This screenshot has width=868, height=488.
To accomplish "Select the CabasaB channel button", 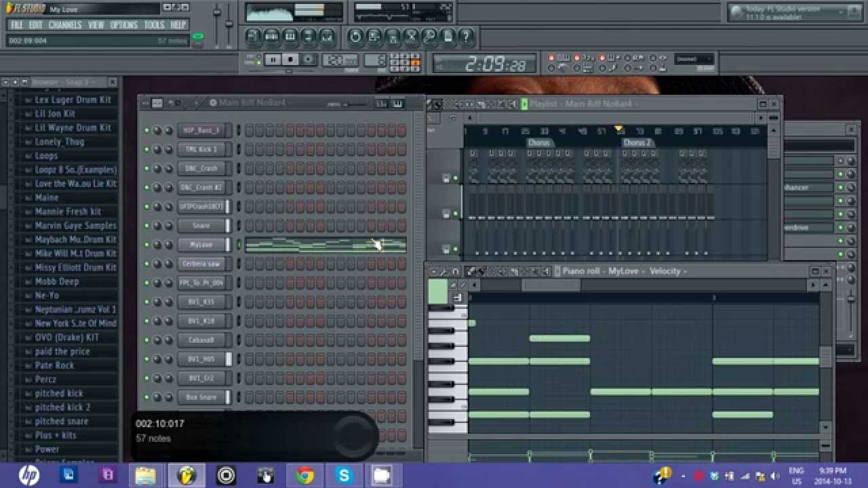I will 201,340.
